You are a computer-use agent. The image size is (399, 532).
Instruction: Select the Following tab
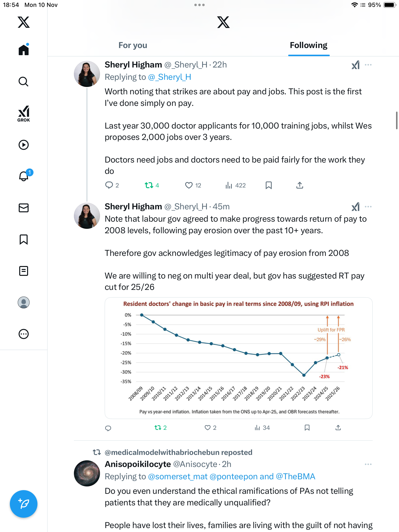309,45
